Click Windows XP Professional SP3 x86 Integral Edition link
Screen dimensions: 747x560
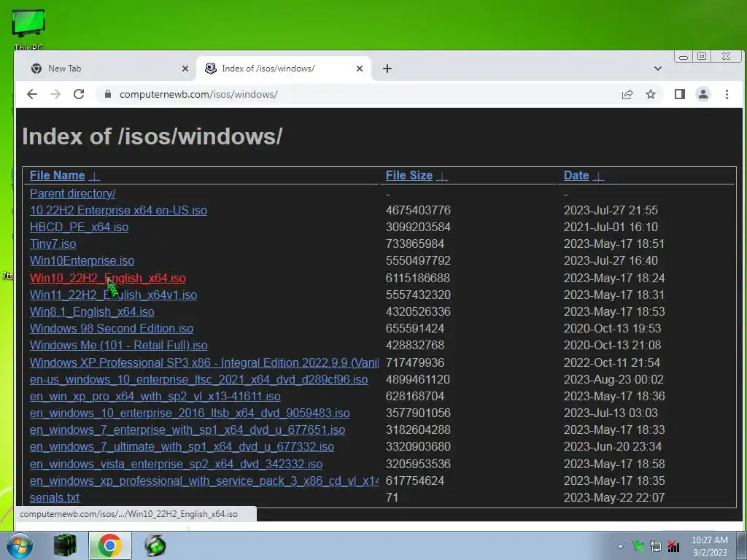point(204,362)
